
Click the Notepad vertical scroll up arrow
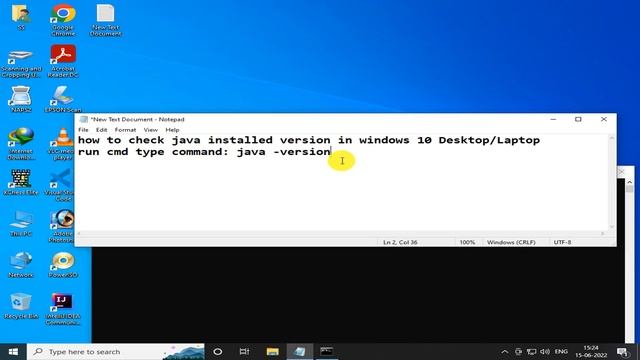click(611, 138)
